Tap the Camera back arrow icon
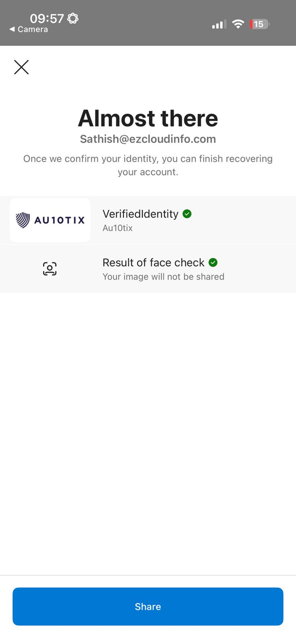 [12, 30]
